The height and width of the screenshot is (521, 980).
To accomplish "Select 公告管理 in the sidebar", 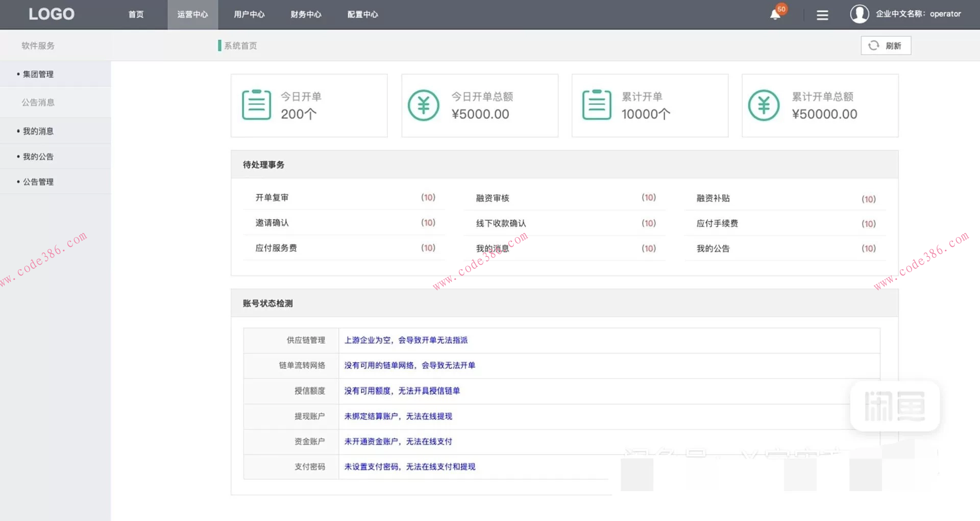I will [x=38, y=182].
